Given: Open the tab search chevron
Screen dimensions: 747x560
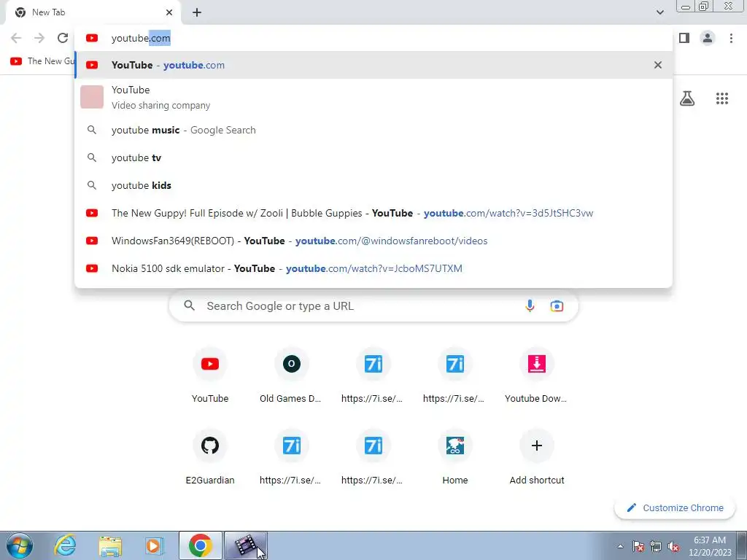Looking at the screenshot, I should click(x=659, y=12).
